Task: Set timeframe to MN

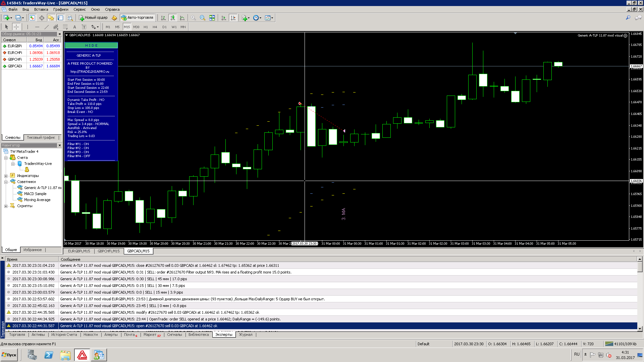Action: click(183, 27)
